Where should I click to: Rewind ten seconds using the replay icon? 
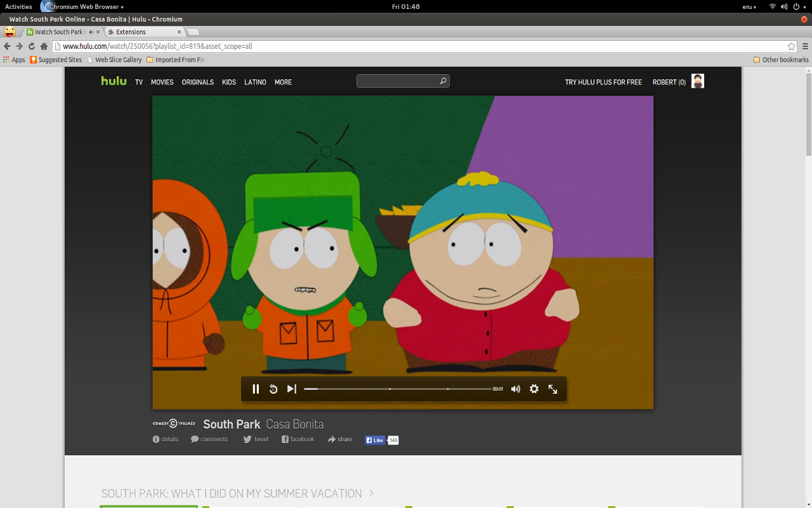[273, 389]
